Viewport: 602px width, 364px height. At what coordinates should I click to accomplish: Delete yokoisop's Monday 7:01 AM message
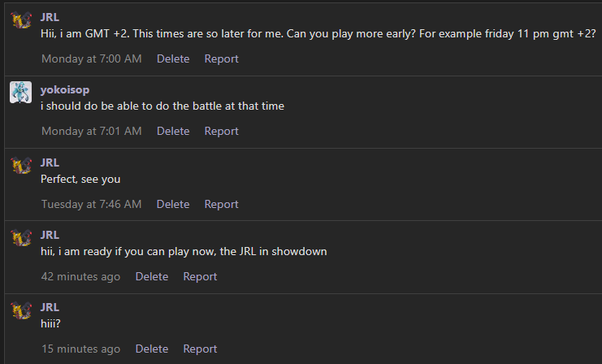[173, 132]
